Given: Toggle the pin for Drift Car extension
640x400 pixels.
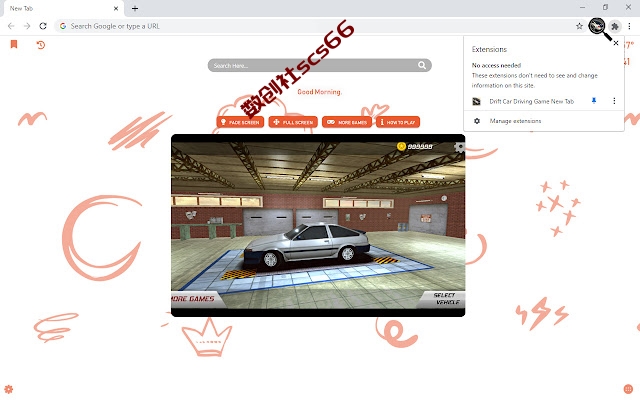Looking at the screenshot, I should (594, 101).
